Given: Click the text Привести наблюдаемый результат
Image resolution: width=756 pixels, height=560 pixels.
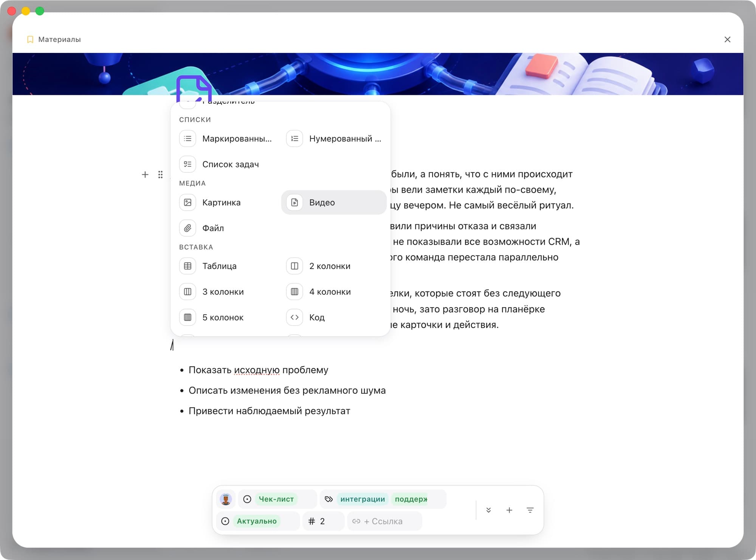Looking at the screenshot, I should click(x=269, y=411).
